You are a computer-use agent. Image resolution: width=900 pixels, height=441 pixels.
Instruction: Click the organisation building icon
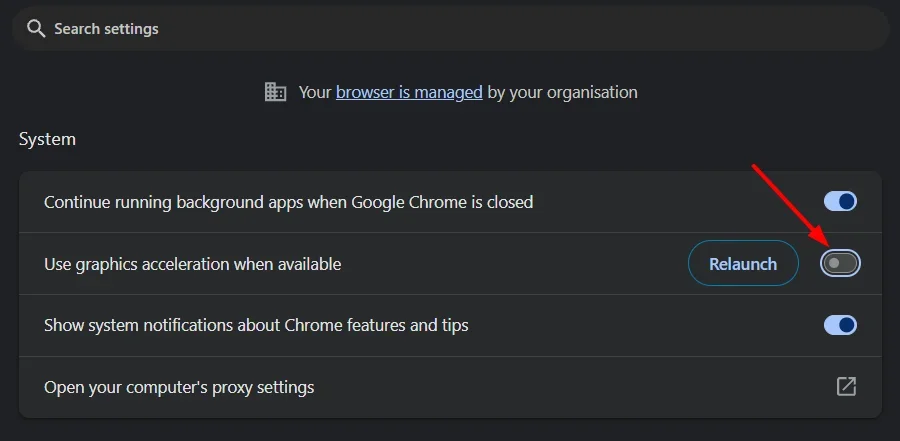click(275, 92)
